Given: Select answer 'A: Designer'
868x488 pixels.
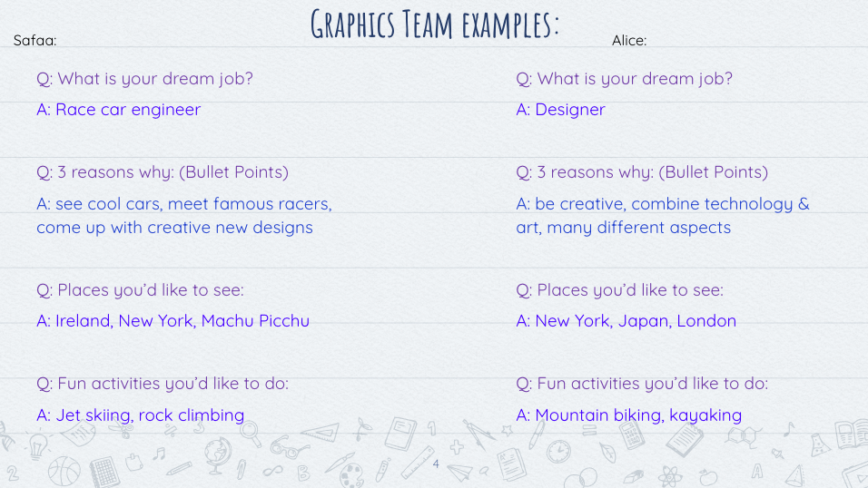Looking at the screenshot, I should (x=560, y=110).
